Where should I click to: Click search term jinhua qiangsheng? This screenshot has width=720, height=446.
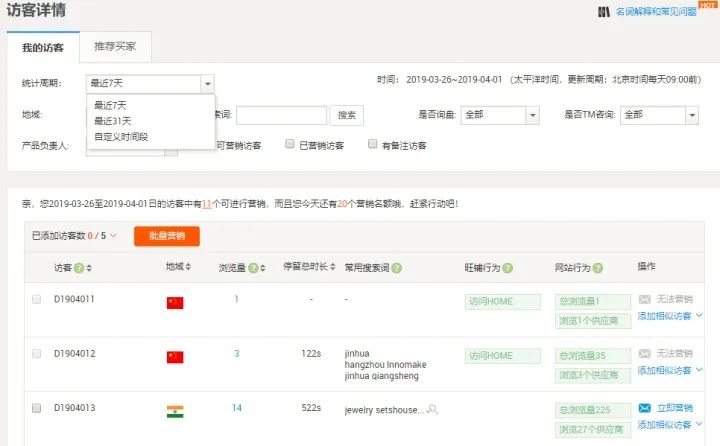click(382, 376)
